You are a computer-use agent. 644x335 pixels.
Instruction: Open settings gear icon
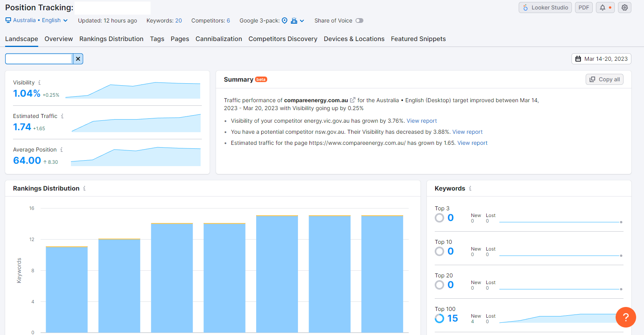point(625,7)
